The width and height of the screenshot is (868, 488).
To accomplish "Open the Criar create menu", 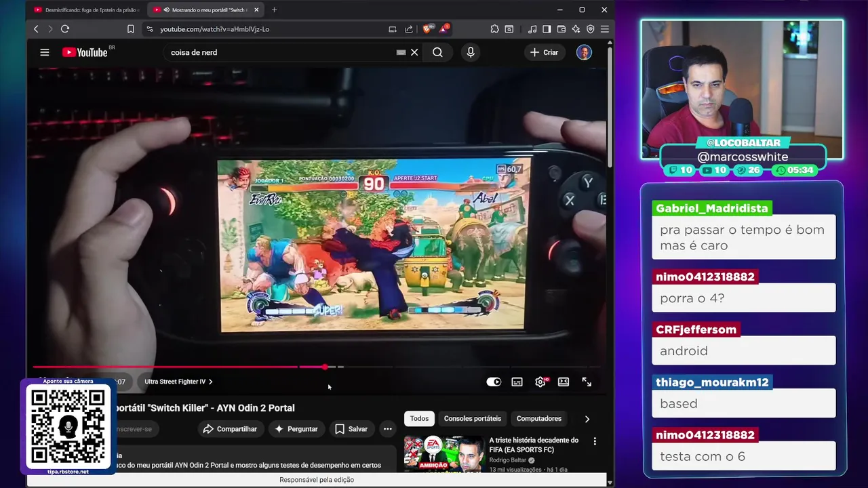I will click(544, 52).
